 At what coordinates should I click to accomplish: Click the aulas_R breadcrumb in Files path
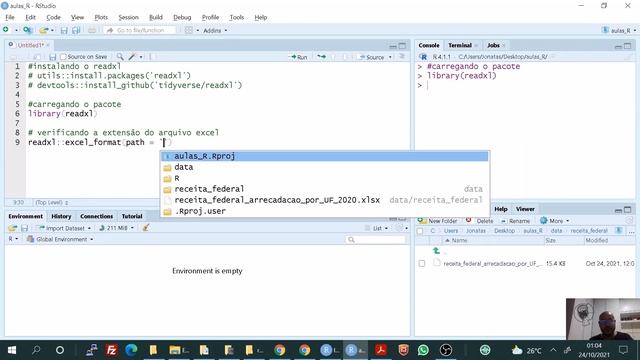coord(533,231)
